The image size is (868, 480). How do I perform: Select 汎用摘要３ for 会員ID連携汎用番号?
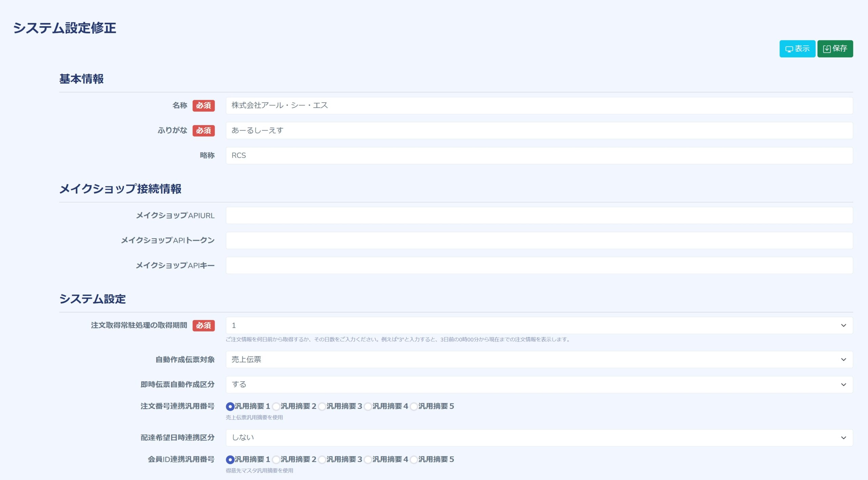[x=322, y=460]
